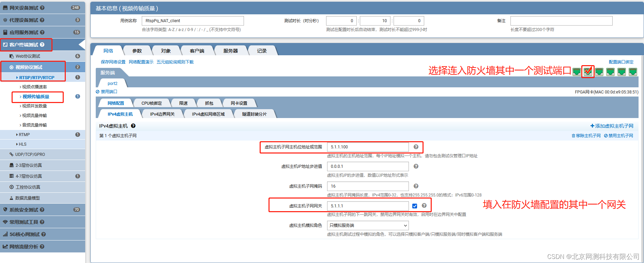The width and height of the screenshot is (644, 263).
Task: Click the 5G核心网测试 signal icon
Action: pyautogui.click(x=5, y=234)
